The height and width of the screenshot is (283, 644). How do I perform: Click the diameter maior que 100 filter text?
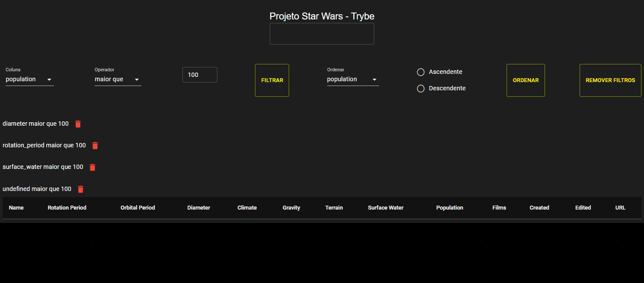point(35,124)
